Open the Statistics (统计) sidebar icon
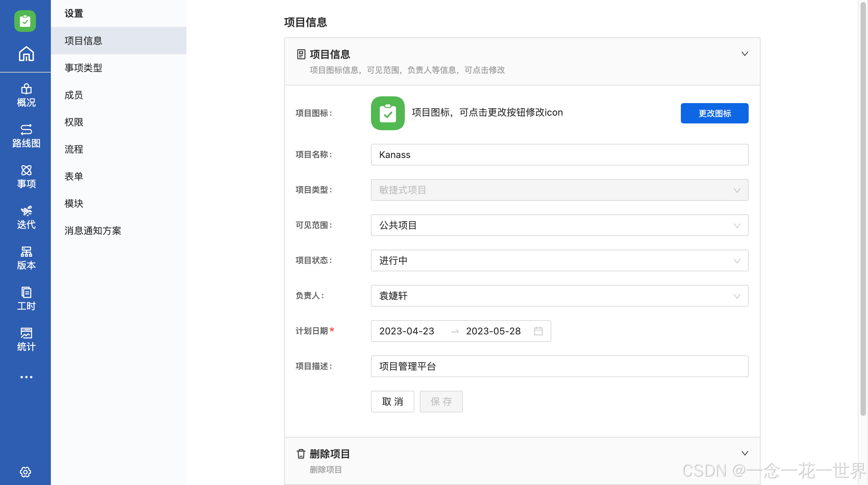The width and height of the screenshot is (868, 485). coord(26,339)
